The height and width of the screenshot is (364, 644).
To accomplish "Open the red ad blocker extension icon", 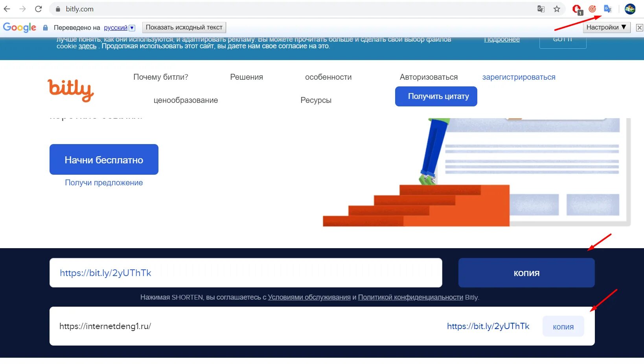I will (577, 9).
